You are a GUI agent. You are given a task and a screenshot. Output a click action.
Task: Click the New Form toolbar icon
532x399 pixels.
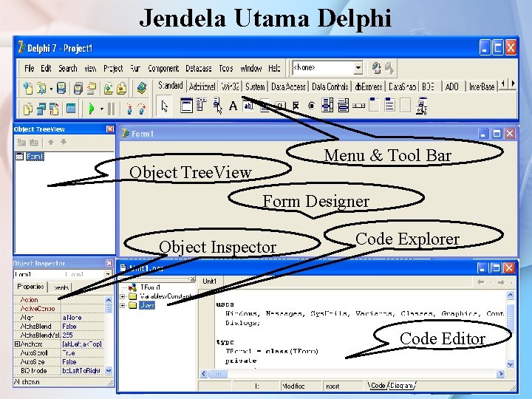tap(71, 109)
